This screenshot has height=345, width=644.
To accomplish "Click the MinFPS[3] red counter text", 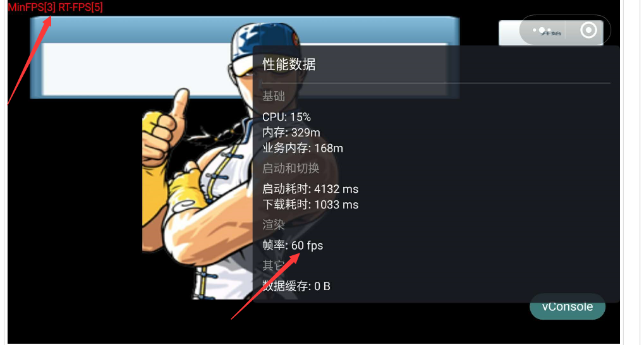I will pos(32,7).
